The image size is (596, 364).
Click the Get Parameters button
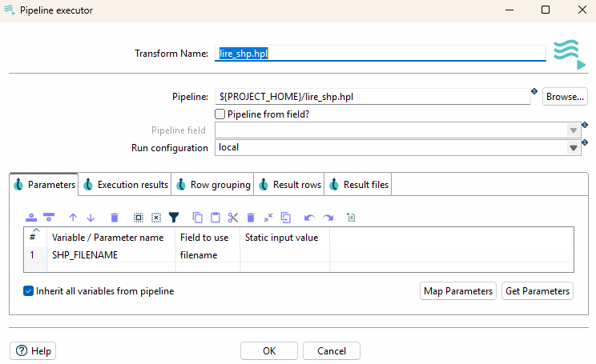[x=538, y=291]
